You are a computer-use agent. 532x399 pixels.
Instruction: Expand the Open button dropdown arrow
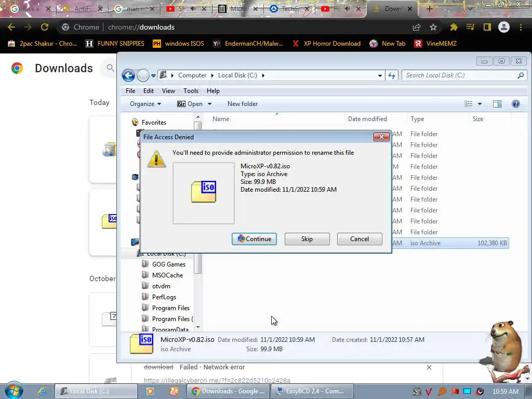click(x=210, y=104)
